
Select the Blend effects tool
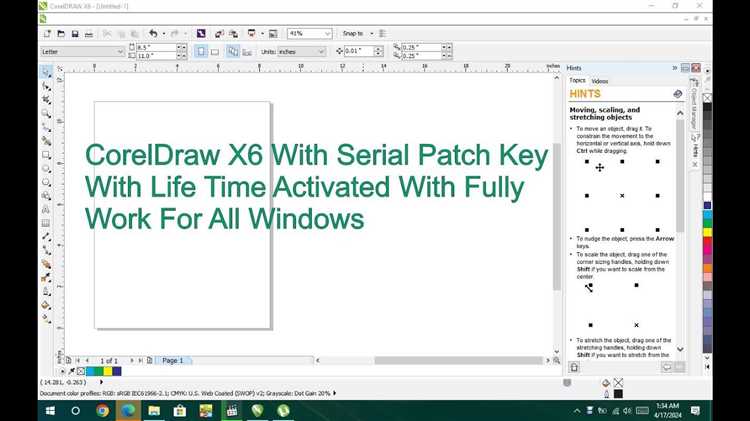(46, 264)
